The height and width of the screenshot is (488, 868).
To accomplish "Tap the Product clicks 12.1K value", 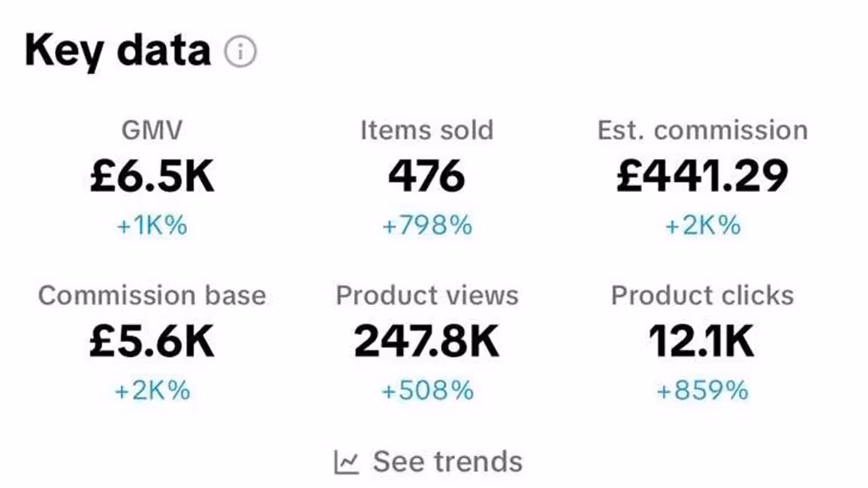I will [x=702, y=342].
